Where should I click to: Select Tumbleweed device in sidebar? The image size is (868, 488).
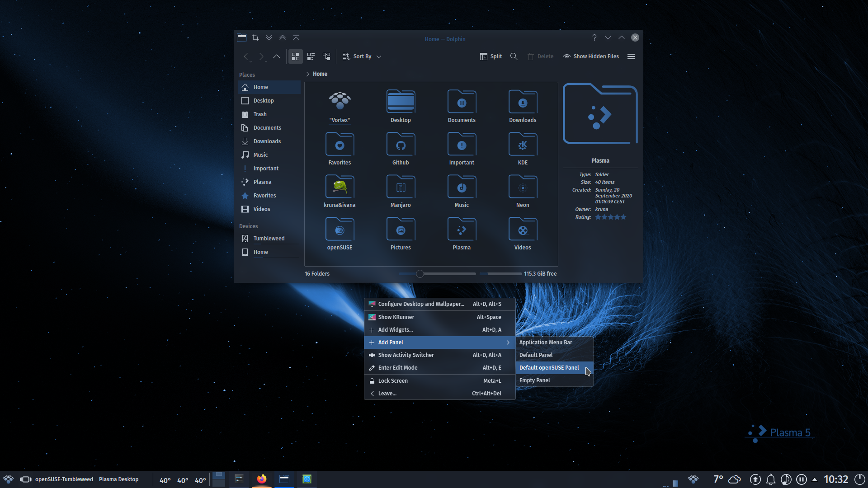point(269,239)
